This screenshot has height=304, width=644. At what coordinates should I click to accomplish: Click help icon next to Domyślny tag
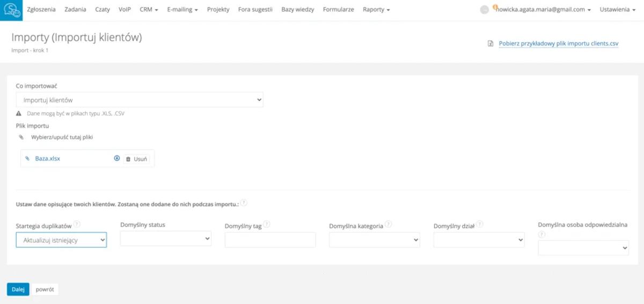(x=267, y=225)
